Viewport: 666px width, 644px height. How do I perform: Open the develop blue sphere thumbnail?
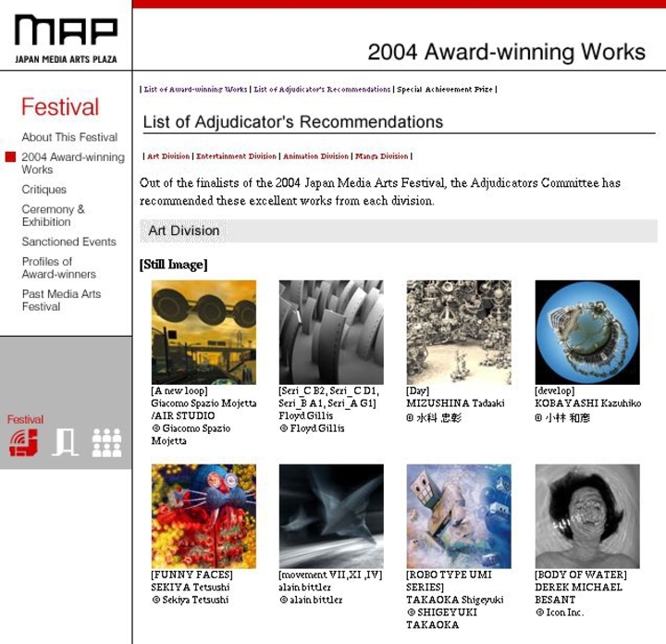pyautogui.click(x=587, y=332)
